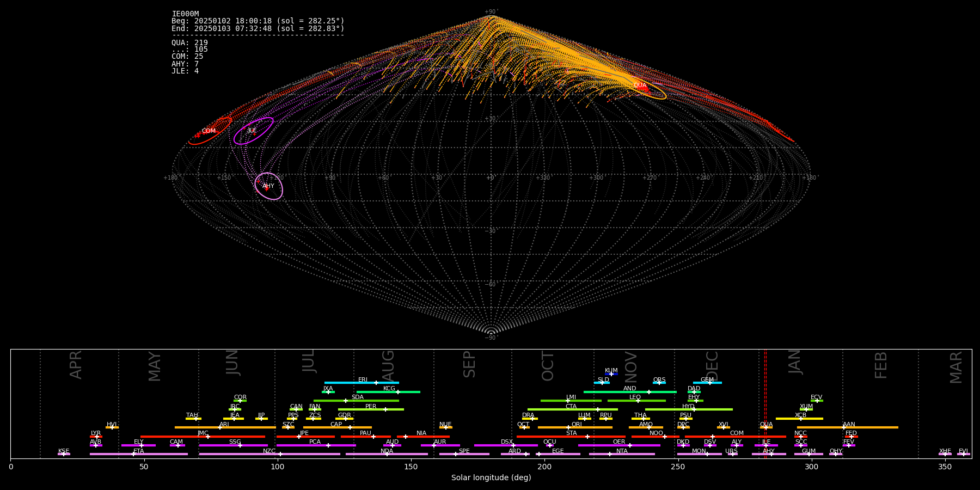980x490 pixels.
Task: Click the SEP month label in timeline
Action: (x=469, y=364)
